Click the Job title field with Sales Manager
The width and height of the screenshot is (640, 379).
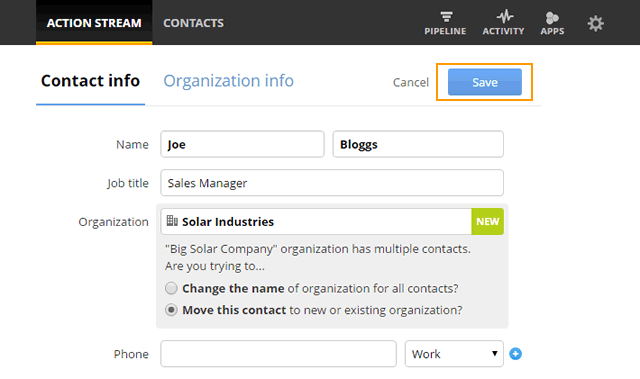tap(332, 183)
